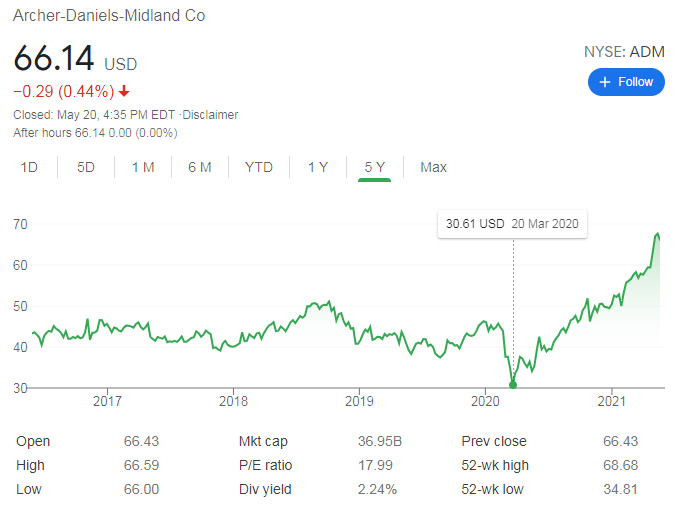Show the 1 M chart range

[x=143, y=167]
